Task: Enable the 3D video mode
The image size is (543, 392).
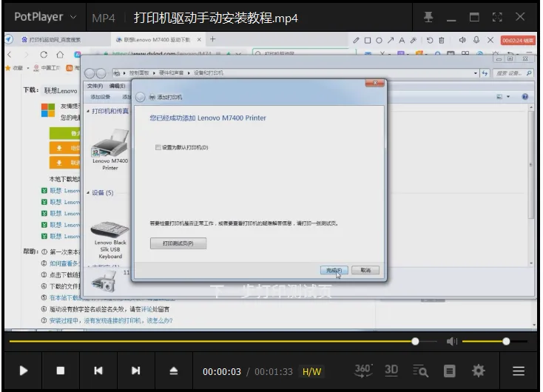Action: (x=391, y=371)
